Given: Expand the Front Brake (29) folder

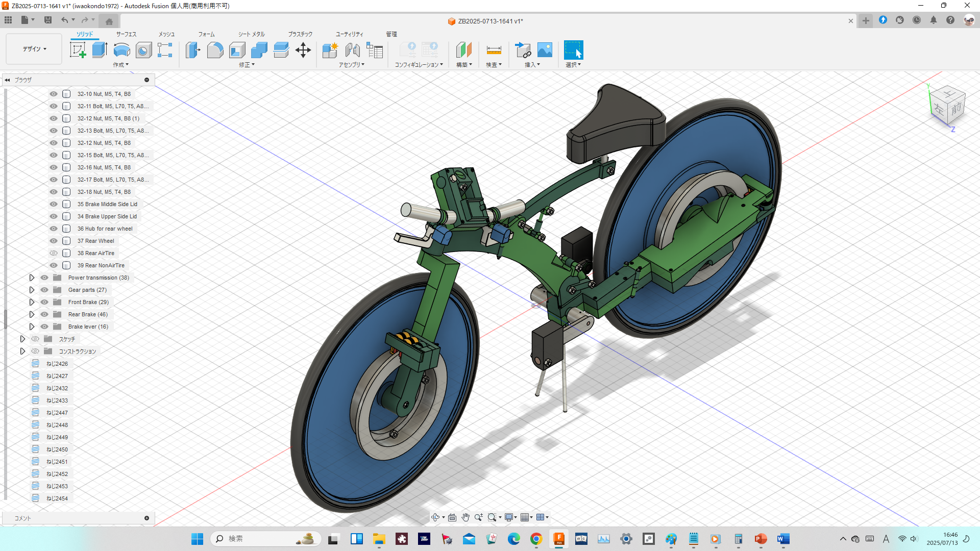Looking at the screenshot, I should (x=32, y=302).
